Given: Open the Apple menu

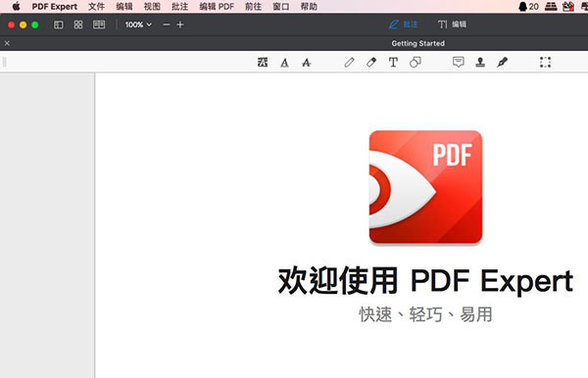Looking at the screenshot, I should click(16, 7).
